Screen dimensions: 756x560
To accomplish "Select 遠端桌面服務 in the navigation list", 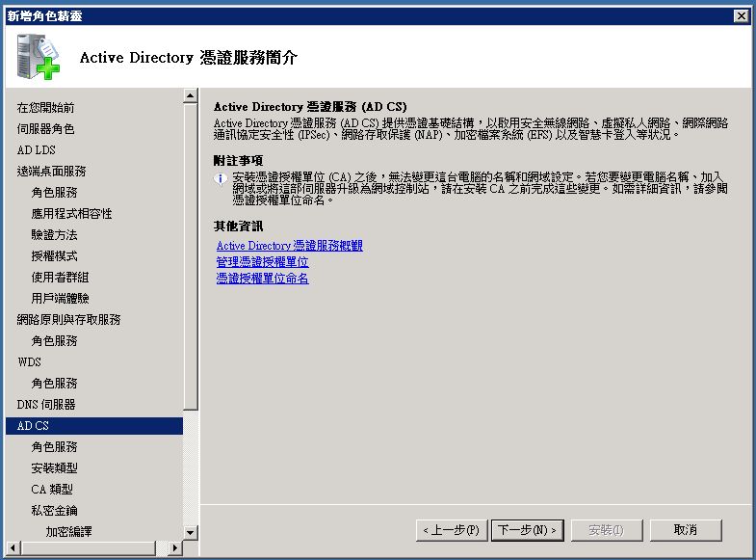I will (x=51, y=171).
